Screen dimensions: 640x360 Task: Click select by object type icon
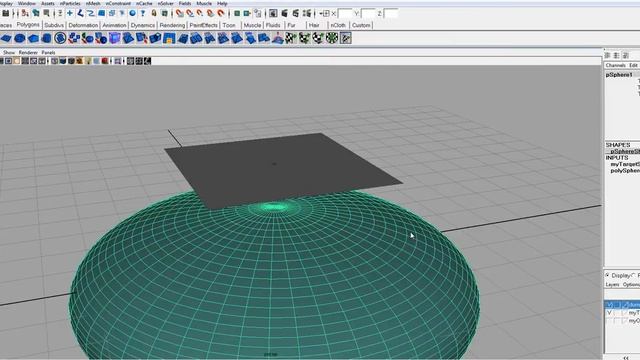click(x=36, y=13)
